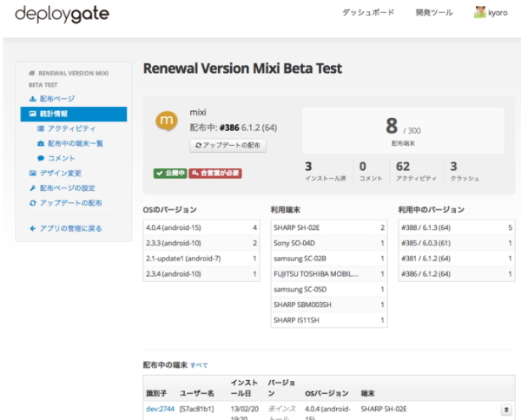The image size is (521, 420).
Task: Open ダッシュボード in the top navigation
Action: [x=368, y=13]
